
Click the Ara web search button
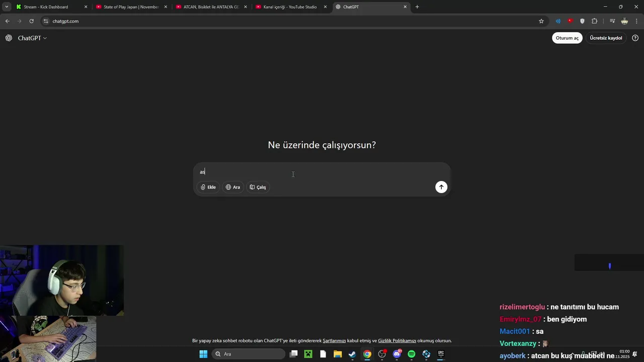click(232, 187)
